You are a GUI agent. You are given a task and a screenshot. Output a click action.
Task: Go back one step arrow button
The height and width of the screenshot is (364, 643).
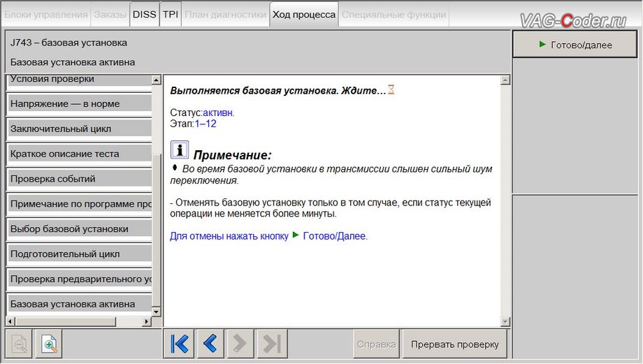[210, 344]
